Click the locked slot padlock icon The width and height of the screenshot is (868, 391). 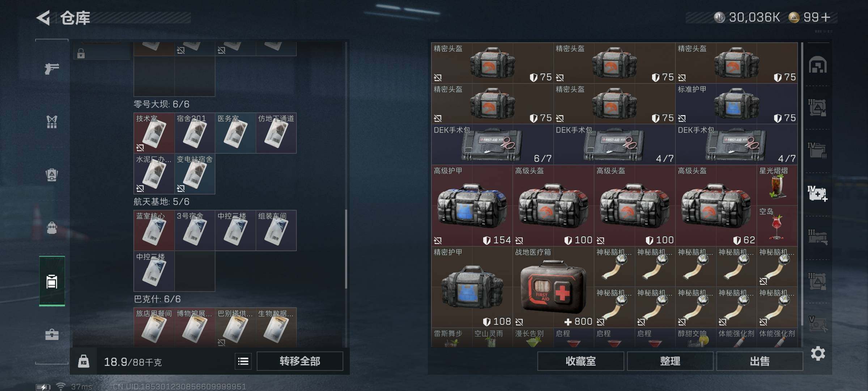pyautogui.click(x=81, y=54)
